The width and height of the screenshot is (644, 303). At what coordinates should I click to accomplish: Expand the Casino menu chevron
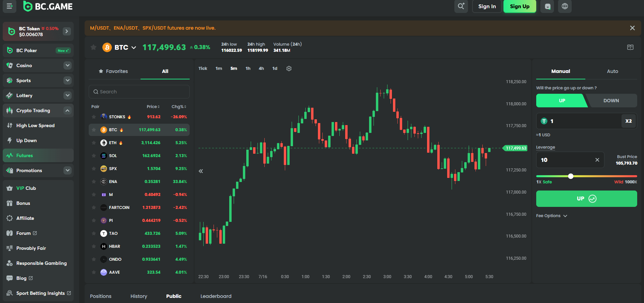(68, 65)
